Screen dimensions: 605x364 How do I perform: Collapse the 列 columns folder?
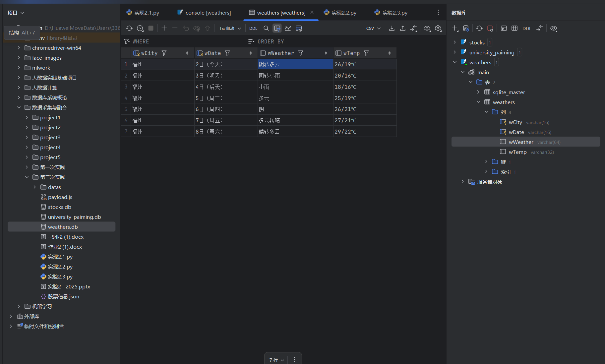[486, 112]
